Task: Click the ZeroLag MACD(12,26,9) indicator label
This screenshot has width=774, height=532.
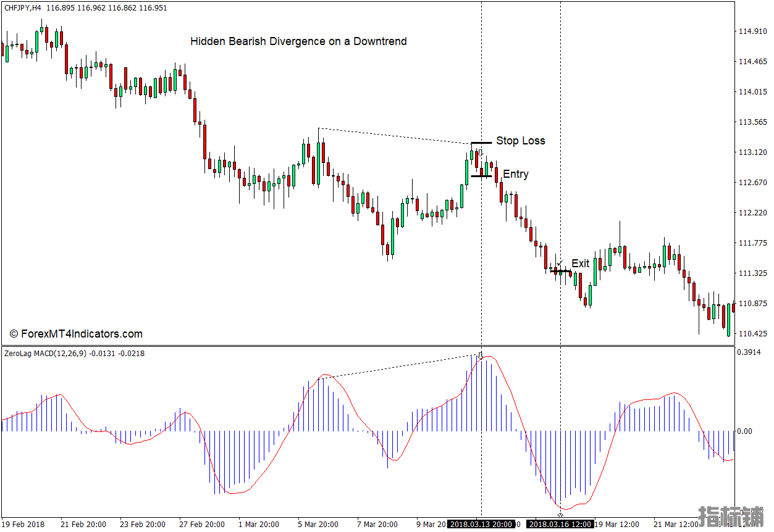Action: pos(46,354)
